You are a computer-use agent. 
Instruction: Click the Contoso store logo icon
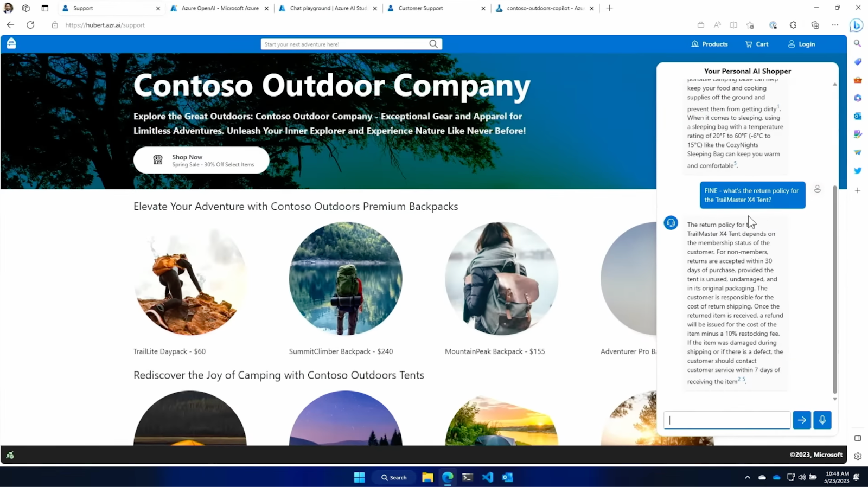tap(11, 44)
